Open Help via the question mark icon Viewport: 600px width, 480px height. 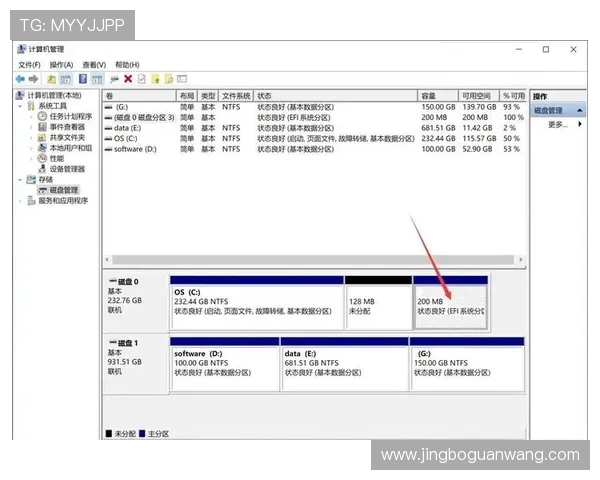click(x=83, y=79)
